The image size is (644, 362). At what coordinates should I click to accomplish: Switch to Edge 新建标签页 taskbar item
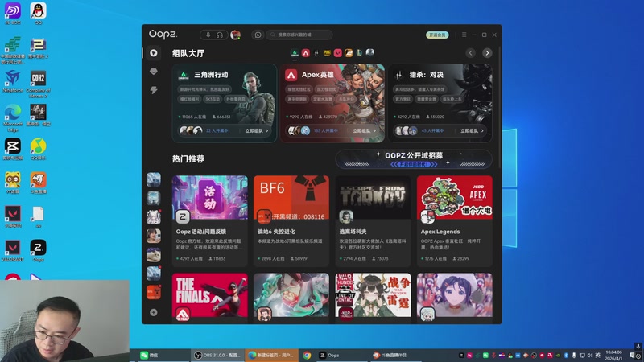click(271, 355)
